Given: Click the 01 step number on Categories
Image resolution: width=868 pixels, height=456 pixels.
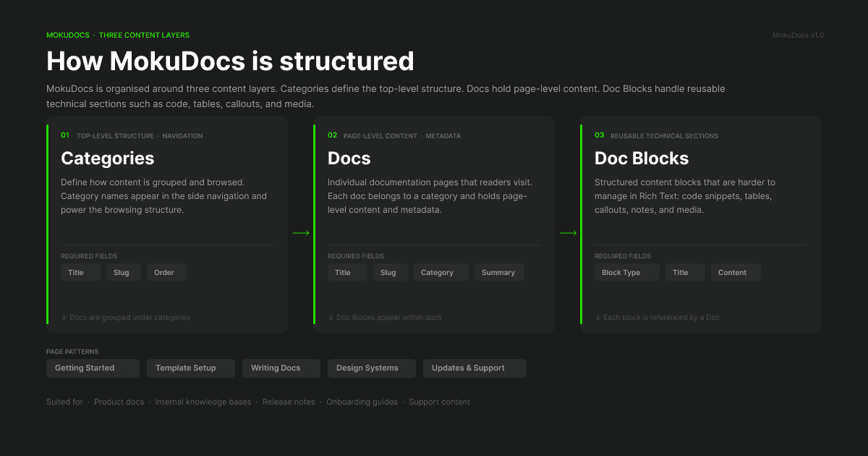Looking at the screenshot, I should point(65,135).
